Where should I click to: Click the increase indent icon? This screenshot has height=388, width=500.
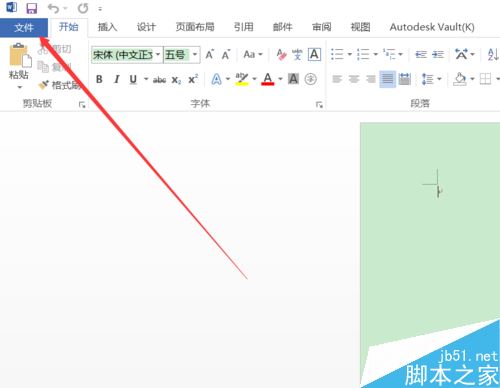click(438, 54)
